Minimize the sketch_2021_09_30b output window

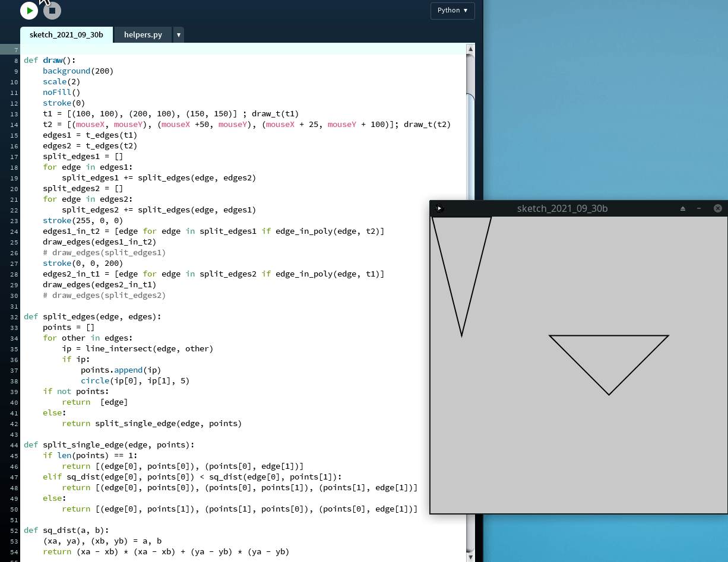tap(699, 208)
